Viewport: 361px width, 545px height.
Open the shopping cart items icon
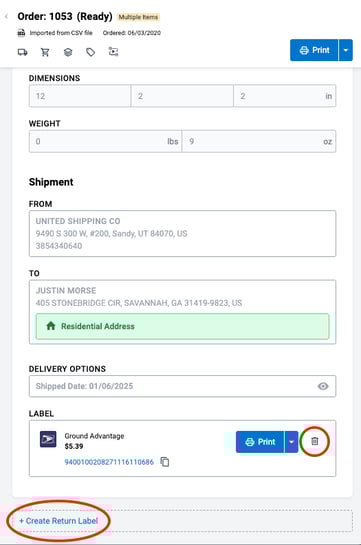pyautogui.click(x=45, y=52)
